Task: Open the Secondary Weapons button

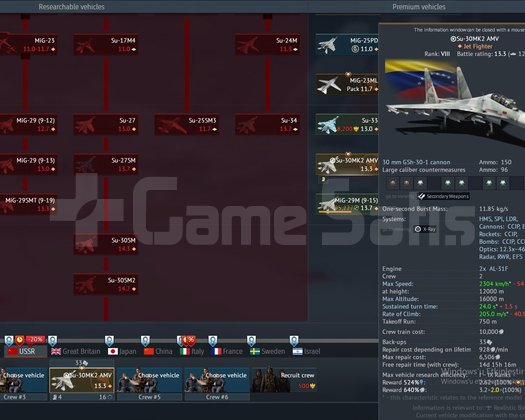Action: coord(444,196)
